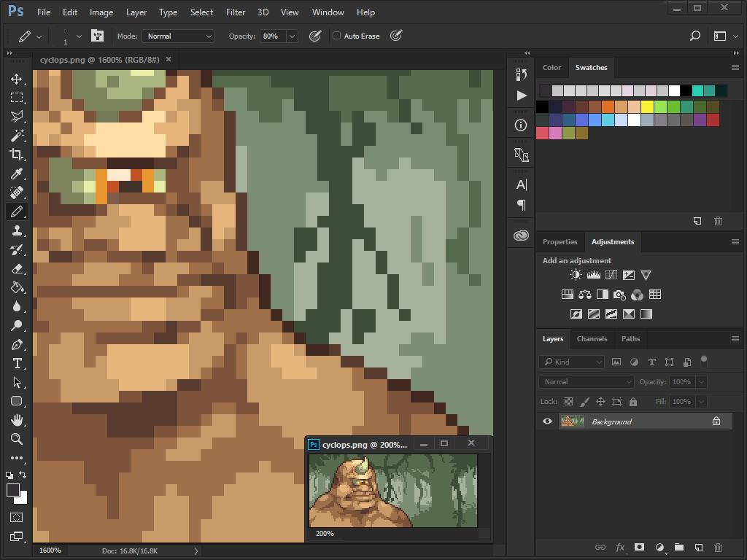The image size is (747, 560).
Task: Pick the yellow color swatch
Action: pos(646,106)
